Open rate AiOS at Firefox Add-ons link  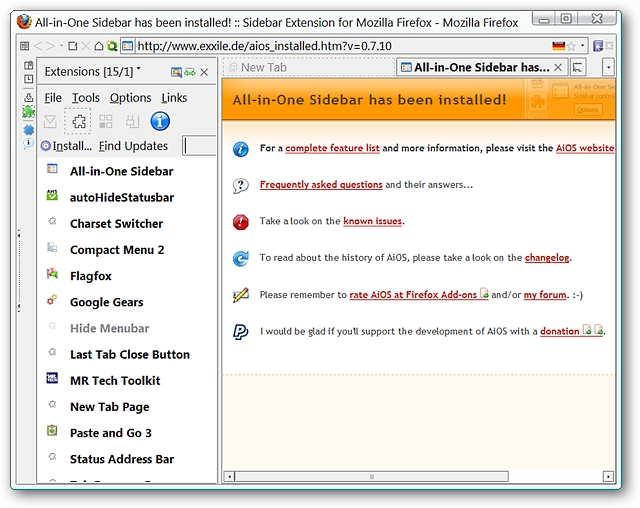tap(418, 294)
